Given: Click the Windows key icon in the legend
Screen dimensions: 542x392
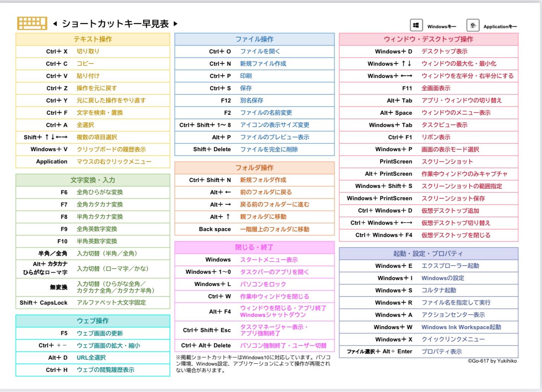Looking at the screenshot, I should point(416,25).
